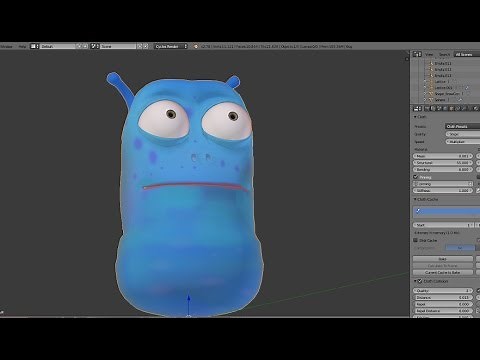
Task: Delete the current scene with X button
Action: pyautogui.click(x=146, y=46)
